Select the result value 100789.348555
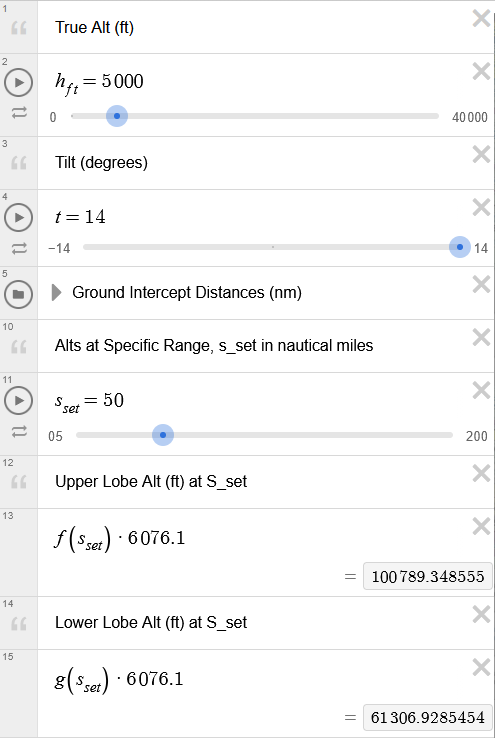Image resolution: width=495 pixels, height=738 pixels. [x=428, y=576]
